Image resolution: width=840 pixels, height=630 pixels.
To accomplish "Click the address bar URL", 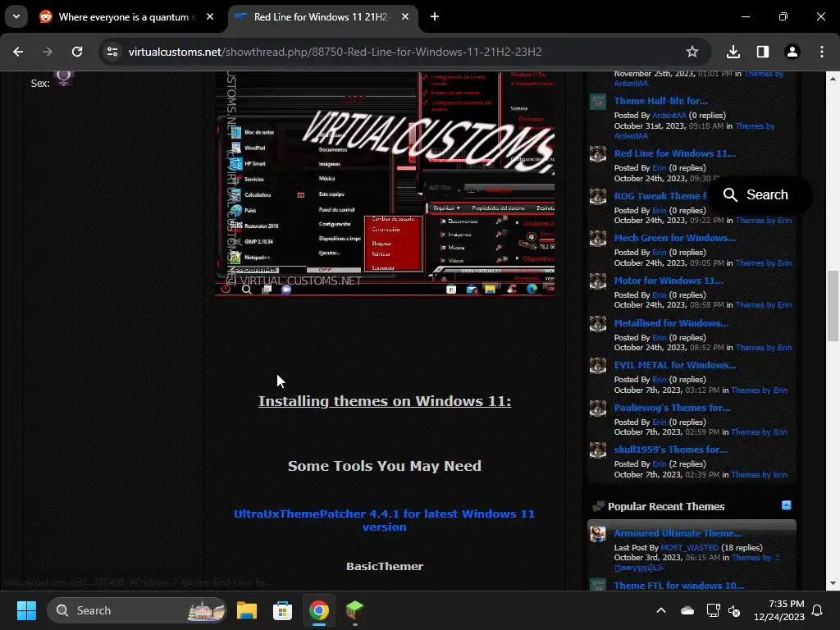I will [335, 52].
